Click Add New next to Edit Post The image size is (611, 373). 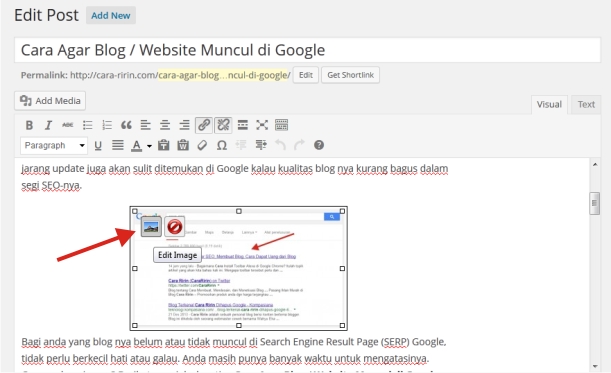click(x=111, y=16)
